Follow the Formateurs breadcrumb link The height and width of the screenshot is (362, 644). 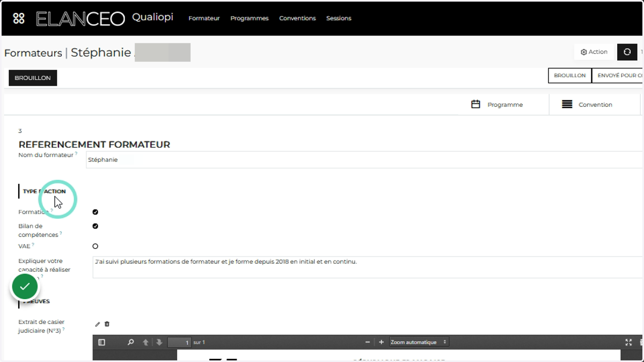(x=33, y=53)
